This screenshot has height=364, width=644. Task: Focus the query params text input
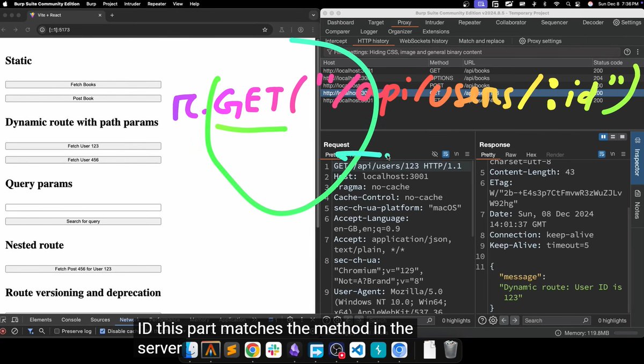tap(83, 207)
